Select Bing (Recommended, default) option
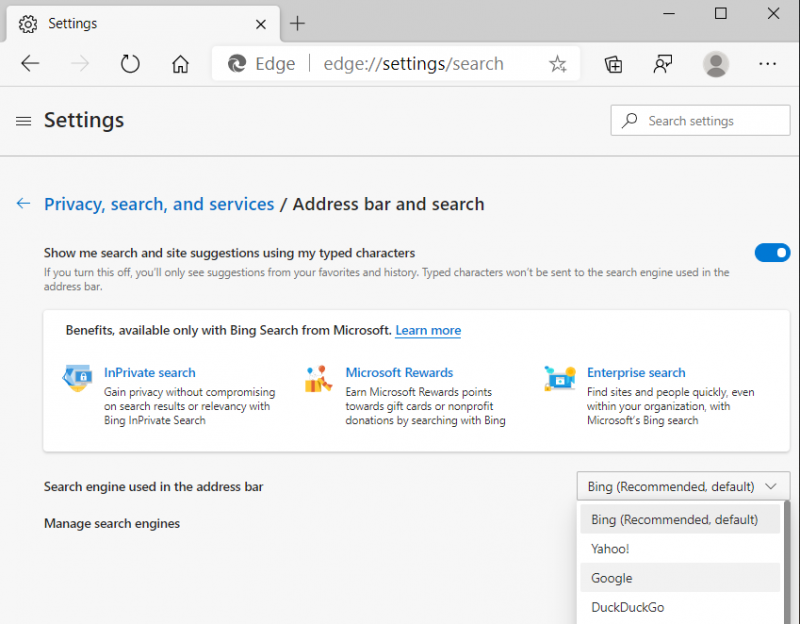 (x=680, y=519)
